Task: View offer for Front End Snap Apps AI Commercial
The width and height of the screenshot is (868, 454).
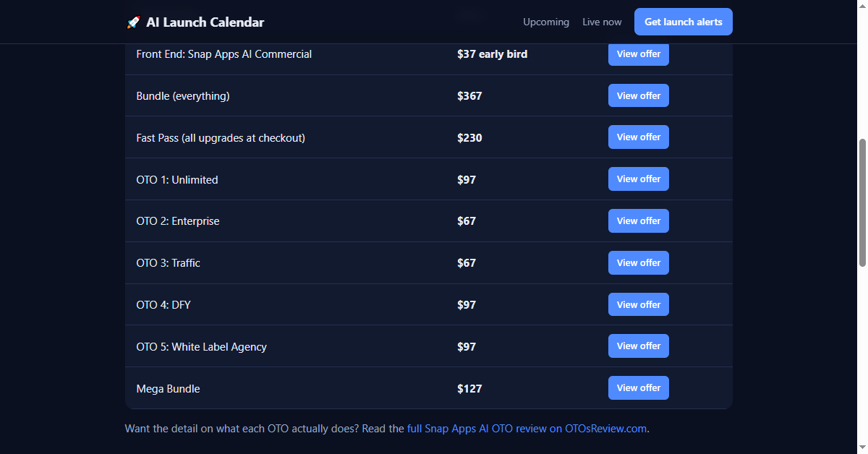Action: coord(639,53)
